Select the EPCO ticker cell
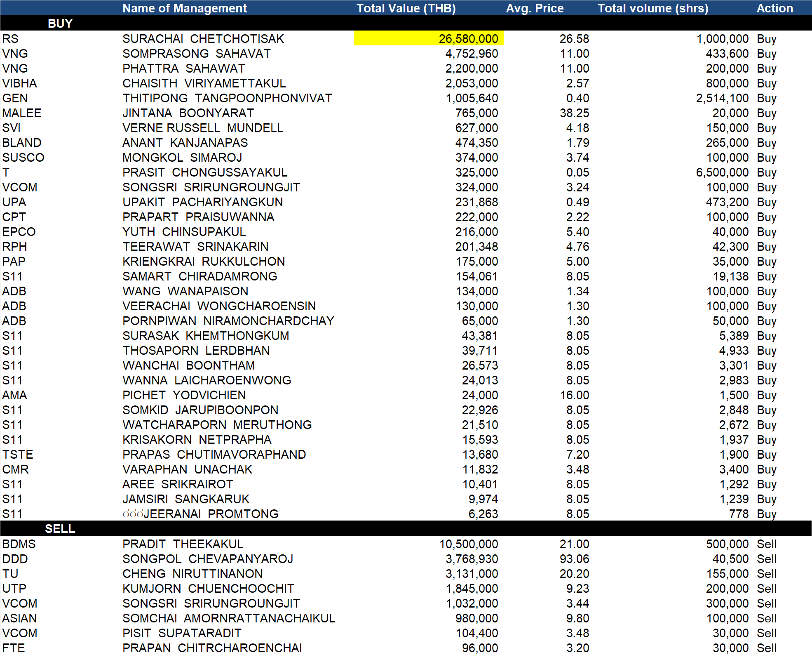This screenshot has width=812, height=655. coord(19,232)
